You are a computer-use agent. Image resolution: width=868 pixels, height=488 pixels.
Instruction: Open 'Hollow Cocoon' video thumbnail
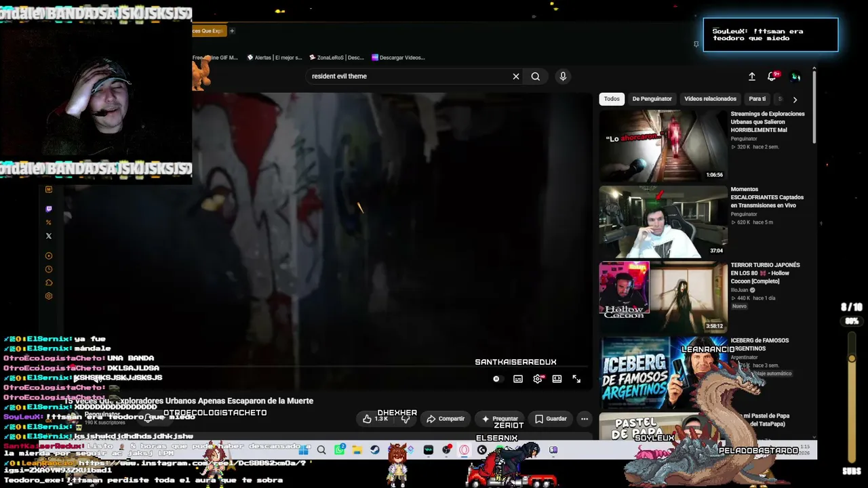click(x=663, y=298)
